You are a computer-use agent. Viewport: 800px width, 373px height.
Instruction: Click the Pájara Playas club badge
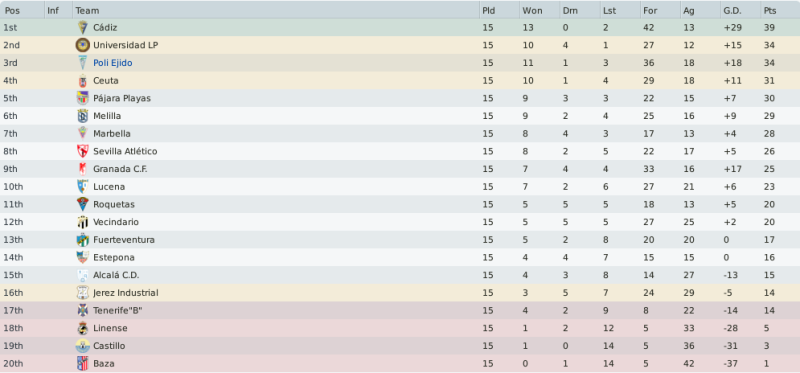coord(82,98)
